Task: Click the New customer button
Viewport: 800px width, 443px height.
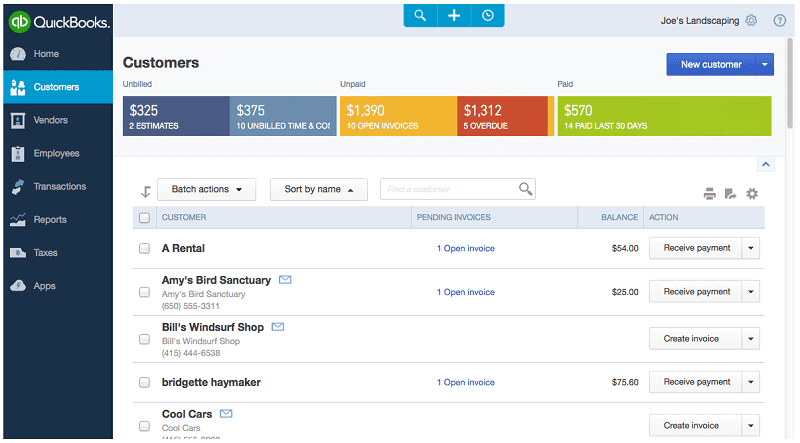Action: tap(711, 64)
